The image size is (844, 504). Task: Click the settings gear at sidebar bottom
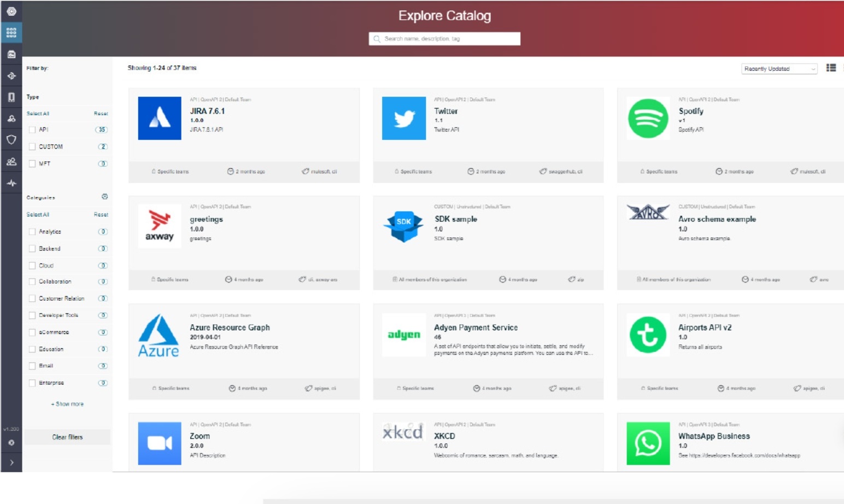11,443
